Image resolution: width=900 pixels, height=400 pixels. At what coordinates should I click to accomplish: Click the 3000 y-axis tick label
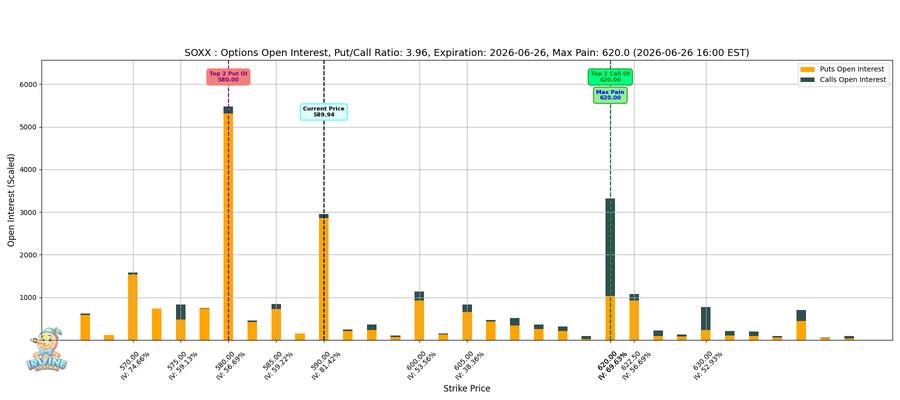[28, 212]
